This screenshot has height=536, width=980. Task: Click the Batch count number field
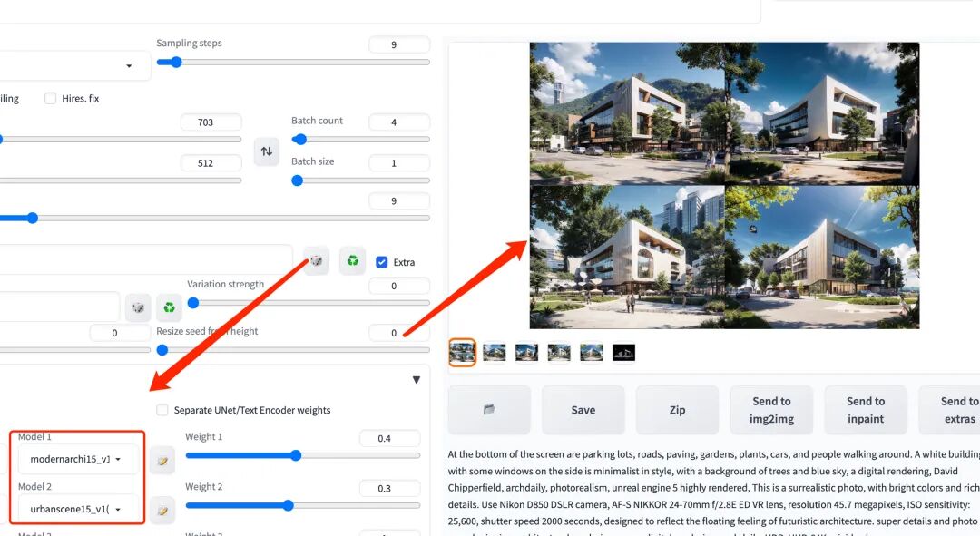[399, 122]
